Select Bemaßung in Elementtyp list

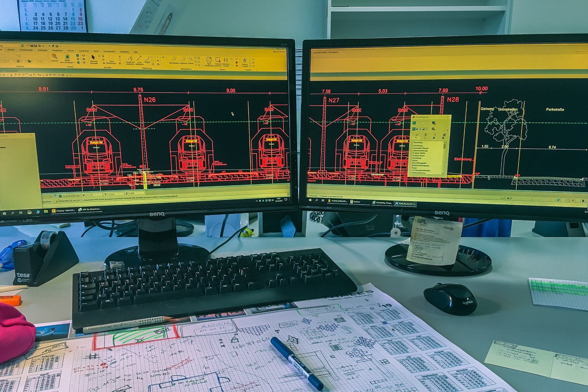pyautogui.click(x=417, y=158)
